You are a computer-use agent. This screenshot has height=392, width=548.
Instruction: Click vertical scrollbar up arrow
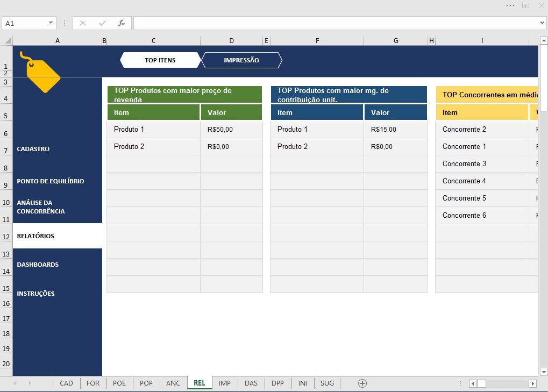tap(544, 40)
